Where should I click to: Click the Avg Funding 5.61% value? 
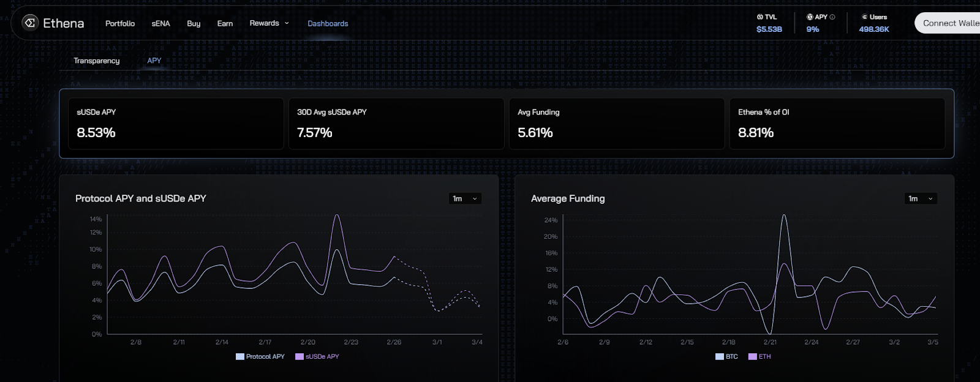[535, 132]
